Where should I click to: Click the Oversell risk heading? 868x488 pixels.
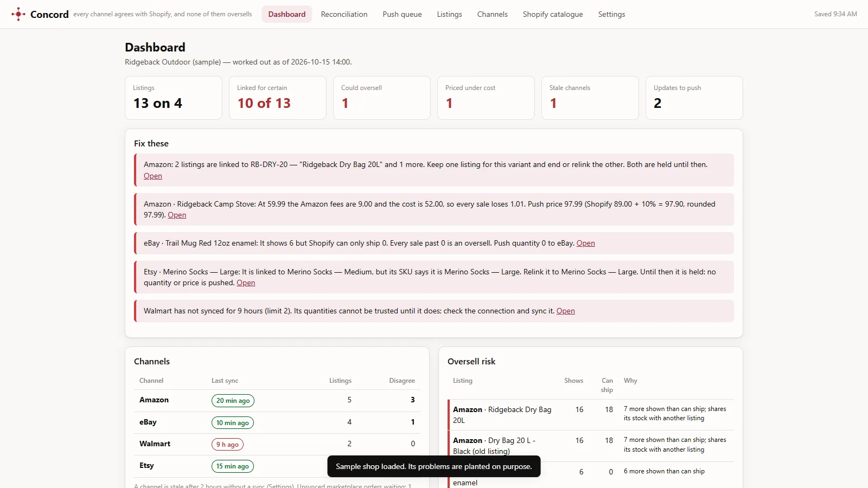click(471, 362)
